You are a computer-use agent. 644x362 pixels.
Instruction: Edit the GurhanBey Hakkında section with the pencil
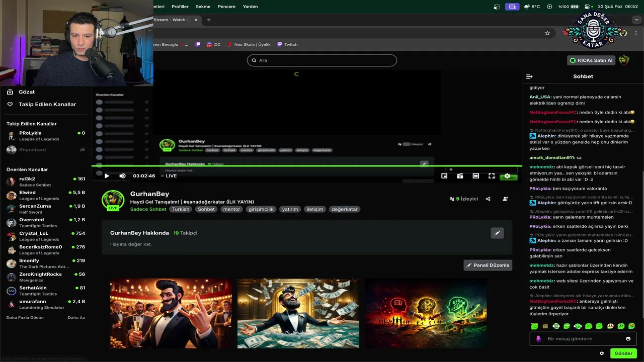click(x=497, y=233)
